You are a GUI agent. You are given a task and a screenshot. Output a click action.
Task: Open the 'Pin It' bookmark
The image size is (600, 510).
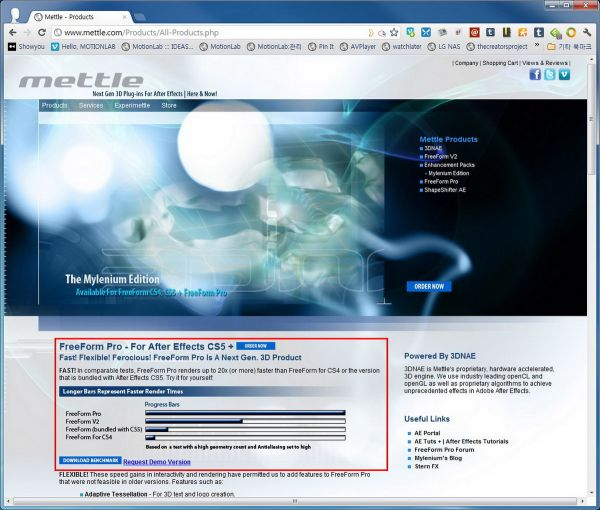click(x=321, y=47)
